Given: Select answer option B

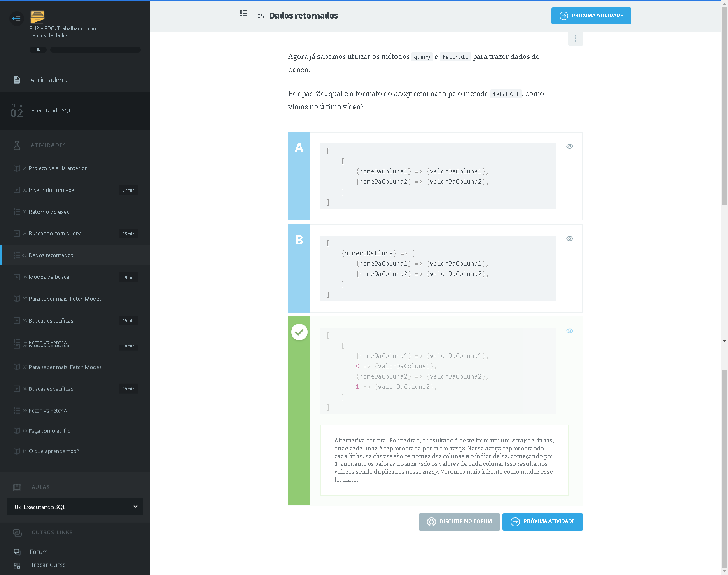Looking at the screenshot, I should (x=299, y=268).
